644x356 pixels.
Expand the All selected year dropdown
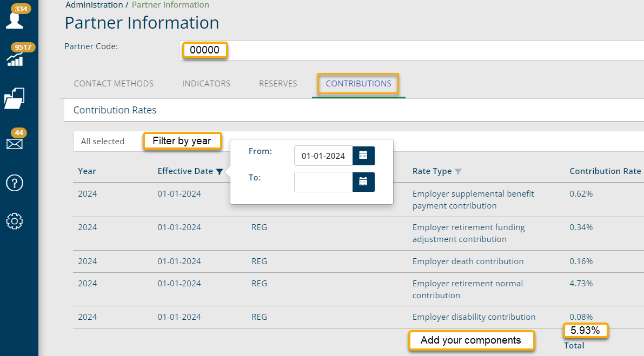tap(103, 142)
